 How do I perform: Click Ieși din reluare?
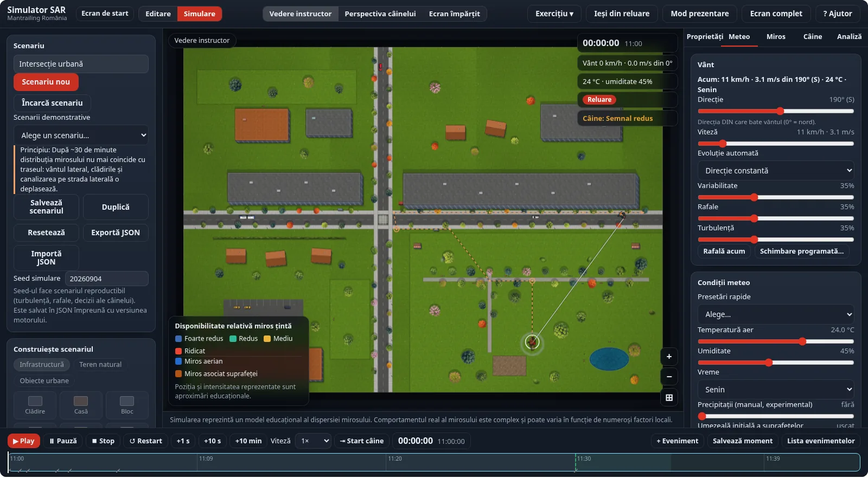pos(622,14)
